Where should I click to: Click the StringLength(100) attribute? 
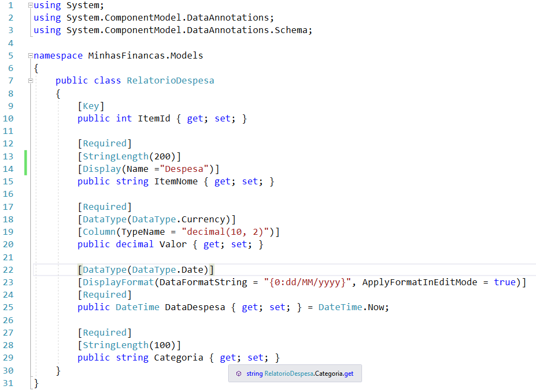(x=129, y=345)
